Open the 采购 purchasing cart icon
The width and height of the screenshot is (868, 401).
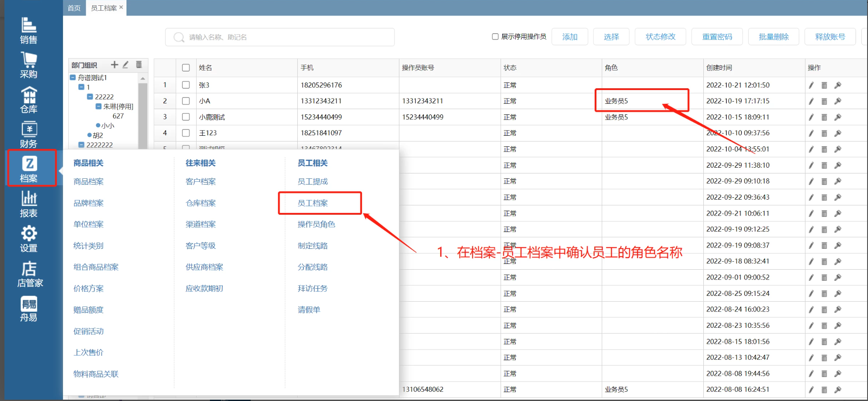[x=28, y=65]
